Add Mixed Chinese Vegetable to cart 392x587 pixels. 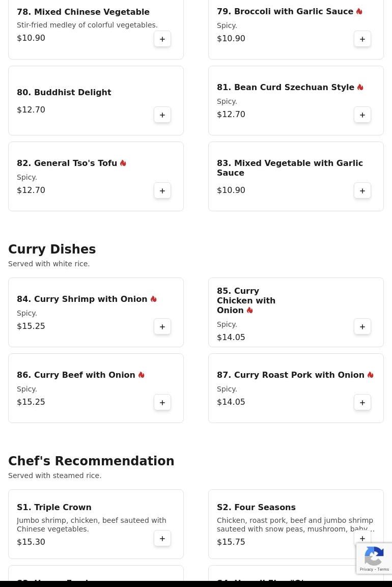162,39
